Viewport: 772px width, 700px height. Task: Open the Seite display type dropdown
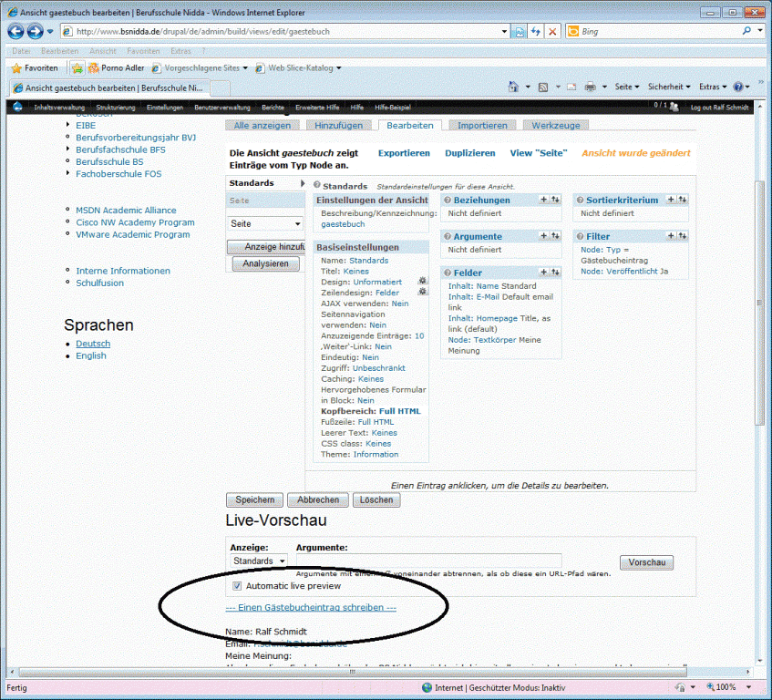click(x=265, y=223)
